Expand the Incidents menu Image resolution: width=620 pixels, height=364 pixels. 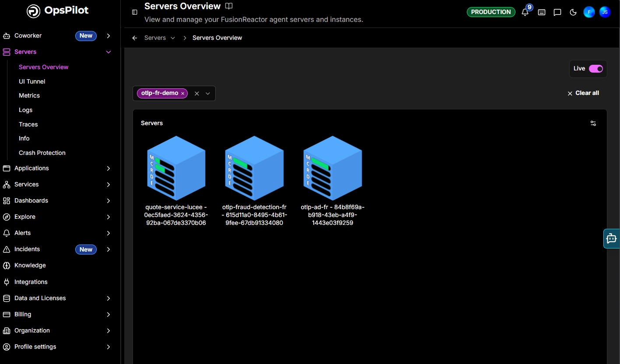tap(109, 249)
